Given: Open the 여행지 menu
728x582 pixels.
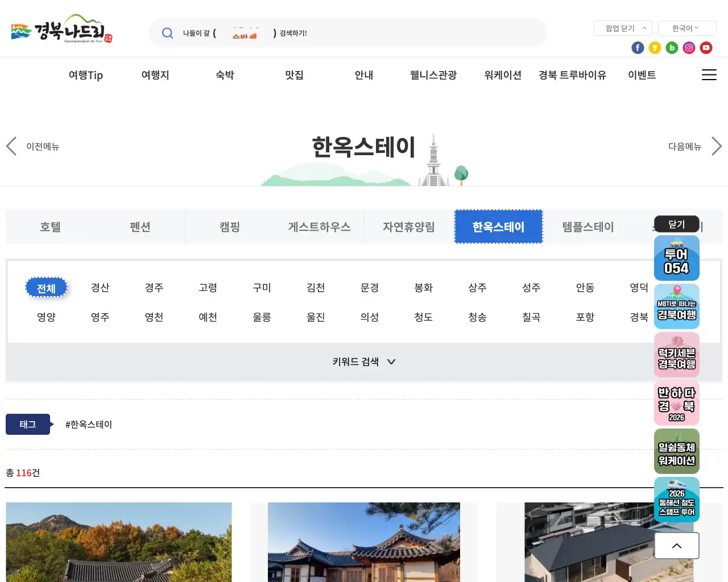Looking at the screenshot, I should (155, 75).
